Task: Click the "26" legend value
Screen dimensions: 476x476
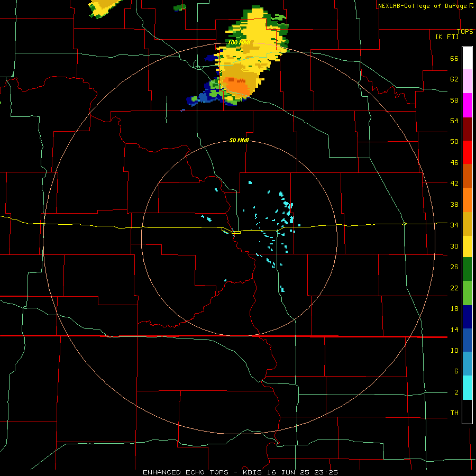Action: [454, 267]
